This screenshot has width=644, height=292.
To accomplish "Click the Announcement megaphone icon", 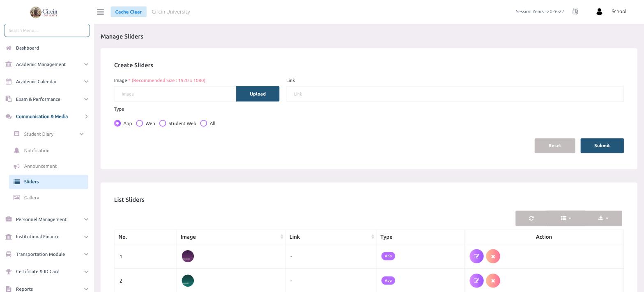I will point(16,166).
